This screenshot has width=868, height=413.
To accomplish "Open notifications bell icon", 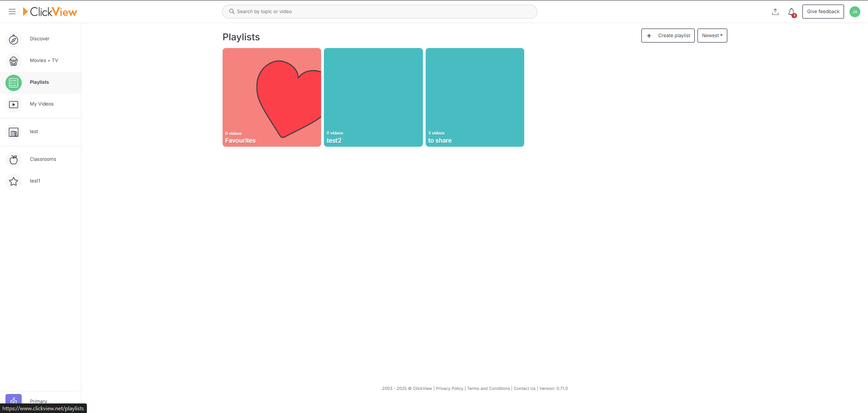I will pyautogui.click(x=792, y=12).
